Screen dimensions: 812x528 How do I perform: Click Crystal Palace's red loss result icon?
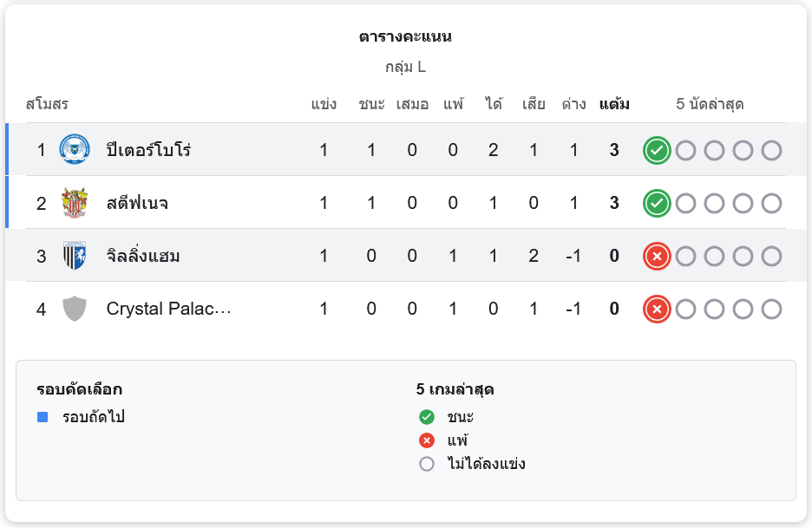point(657,309)
